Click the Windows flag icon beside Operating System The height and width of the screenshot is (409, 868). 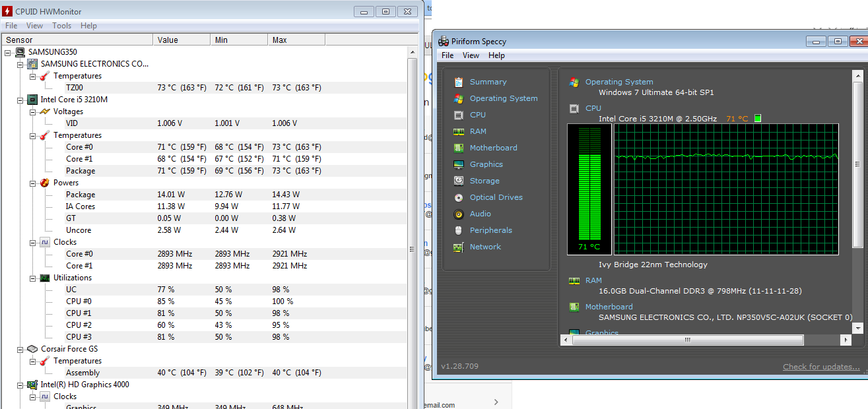click(x=574, y=82)
